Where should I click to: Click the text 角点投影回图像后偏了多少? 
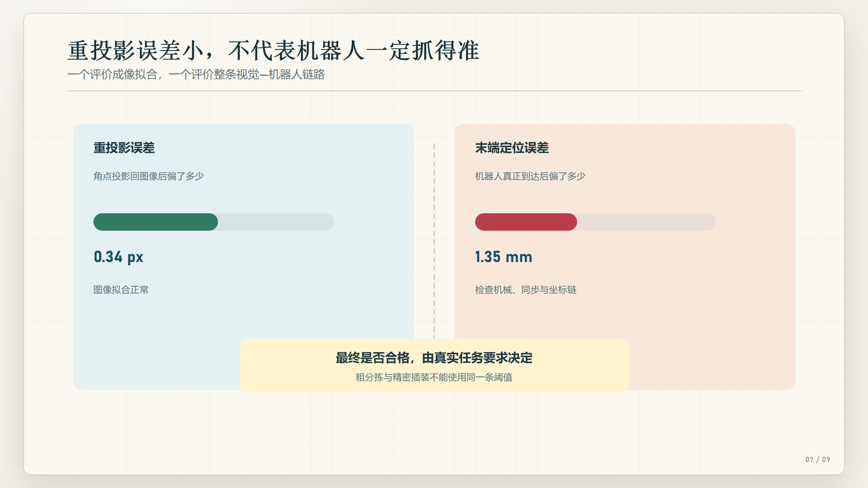[x=149, y=176]
